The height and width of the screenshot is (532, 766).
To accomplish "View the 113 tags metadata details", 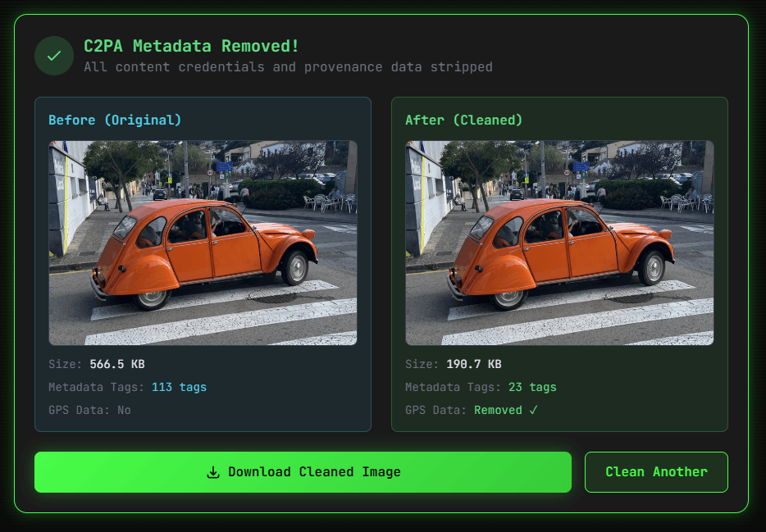I will 180,387.
